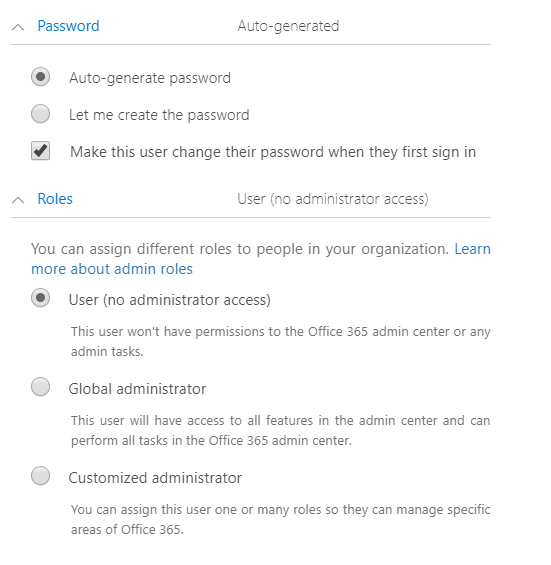The width and height of the screenshot is (551, 565).
Task: Click the 'Global administrator' label text
Action: 137,389
